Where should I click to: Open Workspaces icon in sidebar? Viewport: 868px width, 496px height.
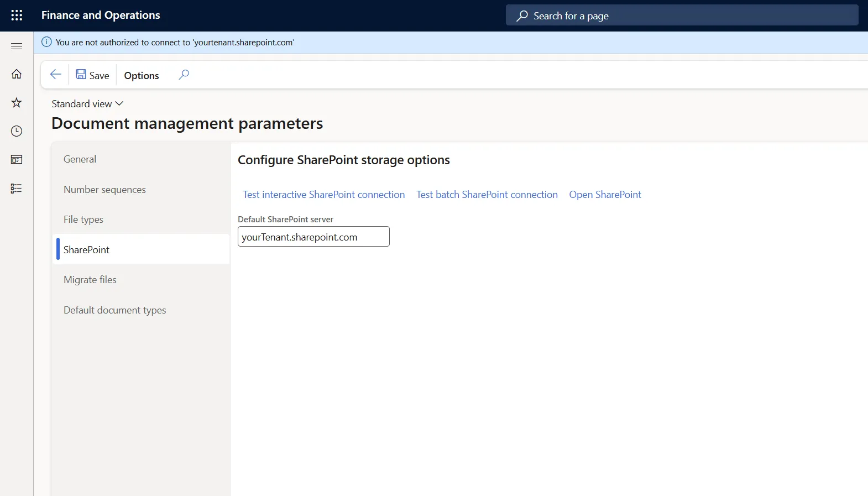[x=17, y=160]
